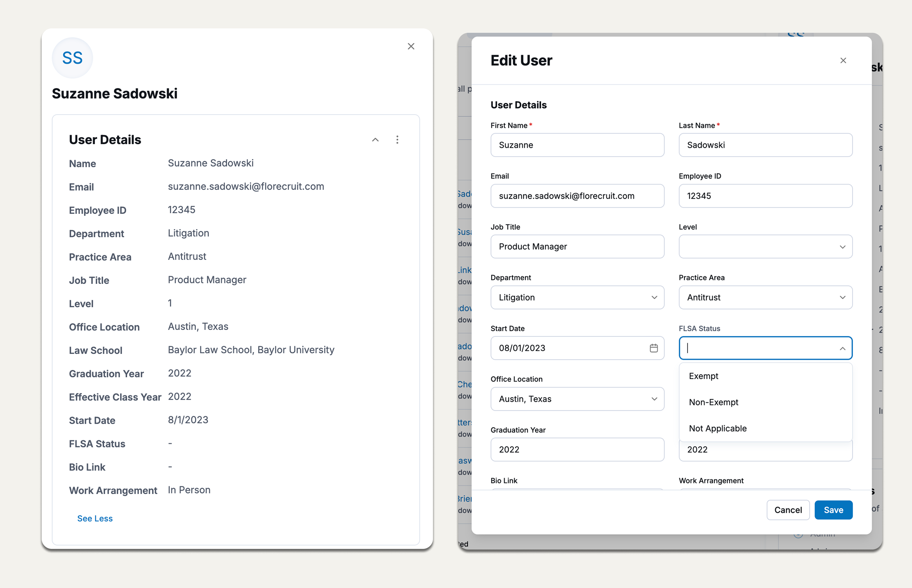
Task: Close the Edit User dialog
Action: (843, 60)
